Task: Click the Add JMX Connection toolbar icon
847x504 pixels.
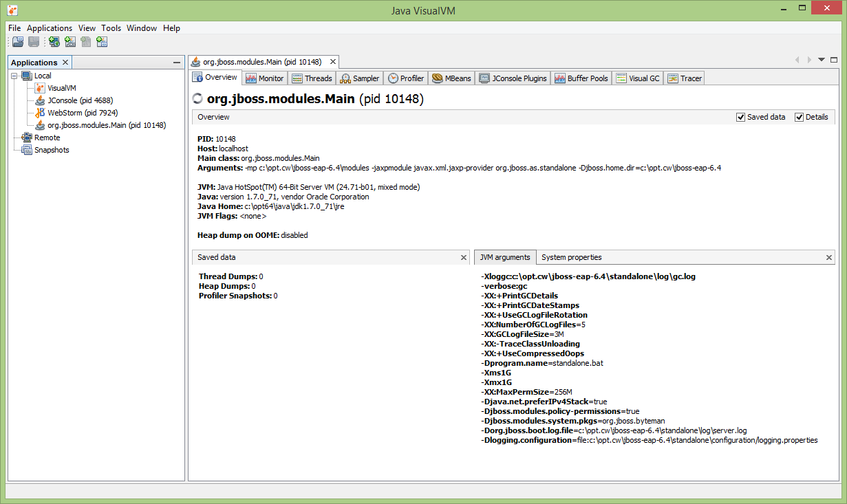Action: pos(69,41)
